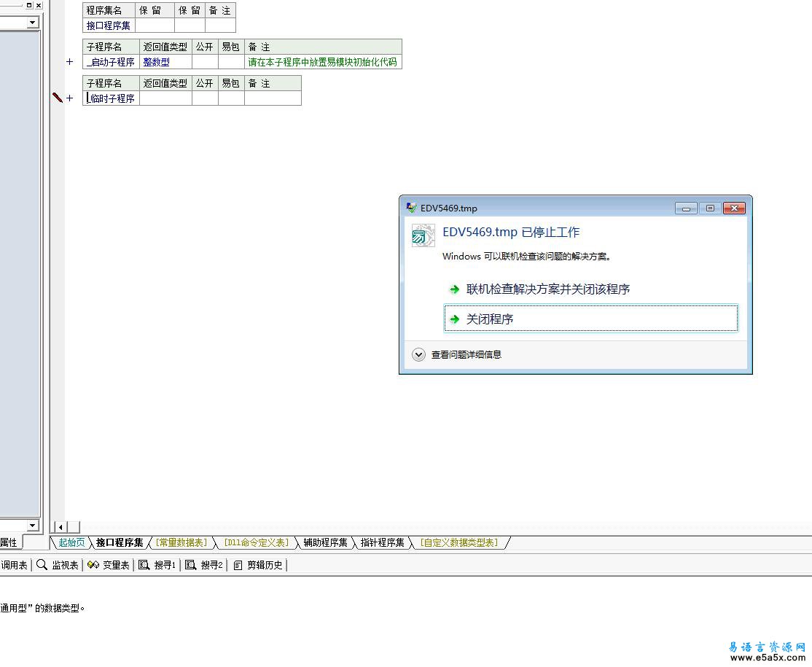The height and width of the screenshot is (667, 812).
Task: Maximize the EDV5469.tmp dialog
Action: coord(710,208)
